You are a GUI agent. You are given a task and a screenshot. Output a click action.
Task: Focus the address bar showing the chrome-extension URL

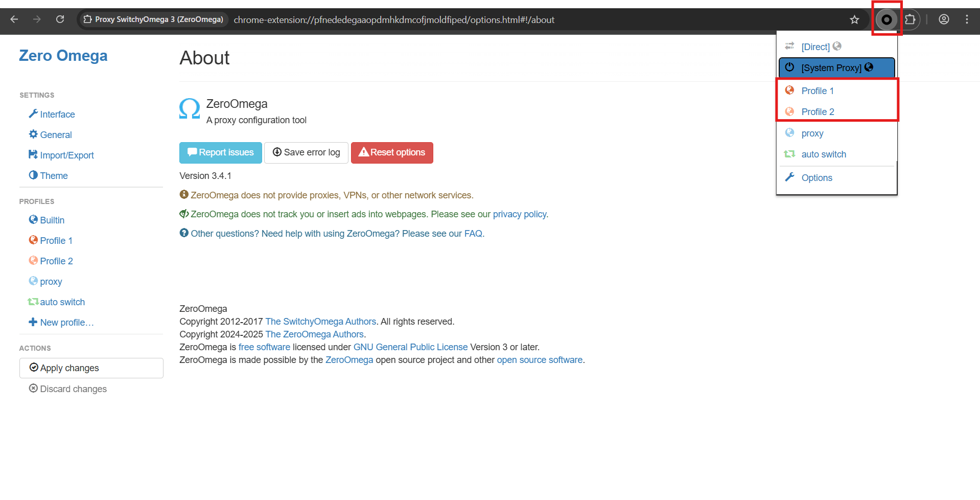(x=394, y=20)
